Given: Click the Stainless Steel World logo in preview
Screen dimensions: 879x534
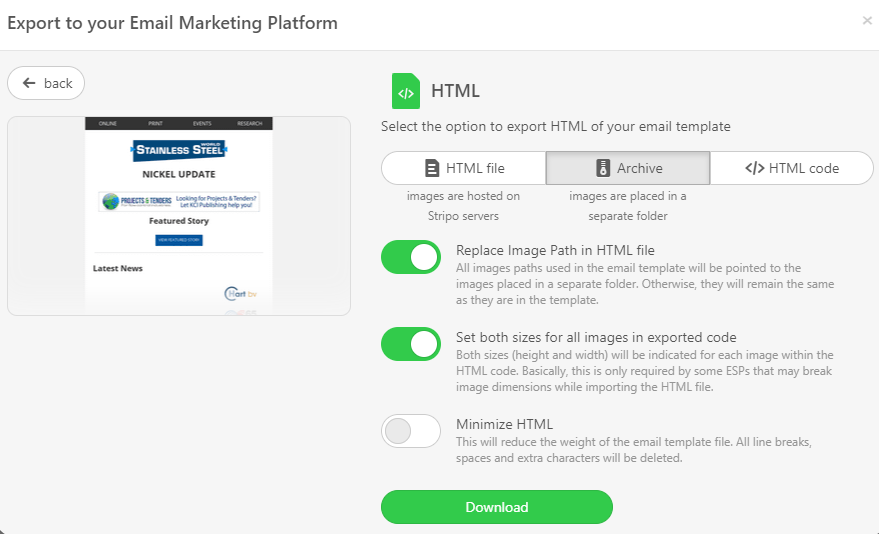Looking at the screenshot, I should [x=179, y=150].
